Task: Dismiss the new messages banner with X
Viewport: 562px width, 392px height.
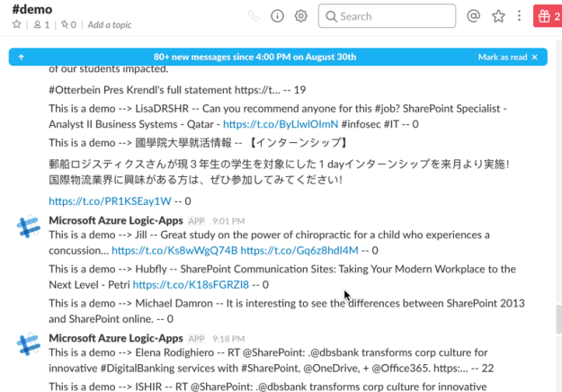Action: click(534, 57)
